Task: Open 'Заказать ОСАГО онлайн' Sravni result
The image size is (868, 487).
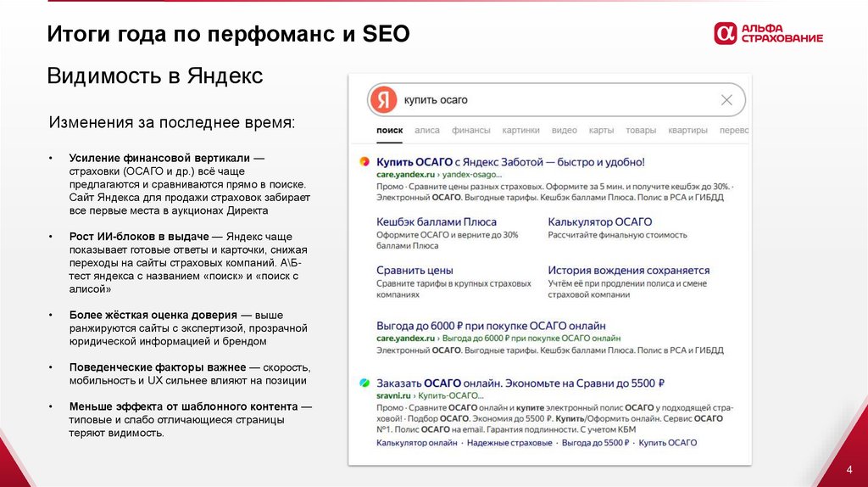Action: pos(520,383)
